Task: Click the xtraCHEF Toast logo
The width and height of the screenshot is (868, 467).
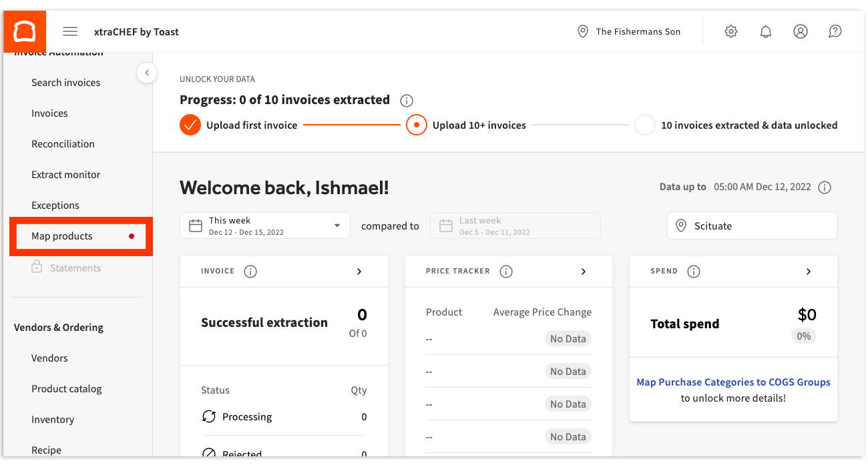Action: [x=24, y=31]
